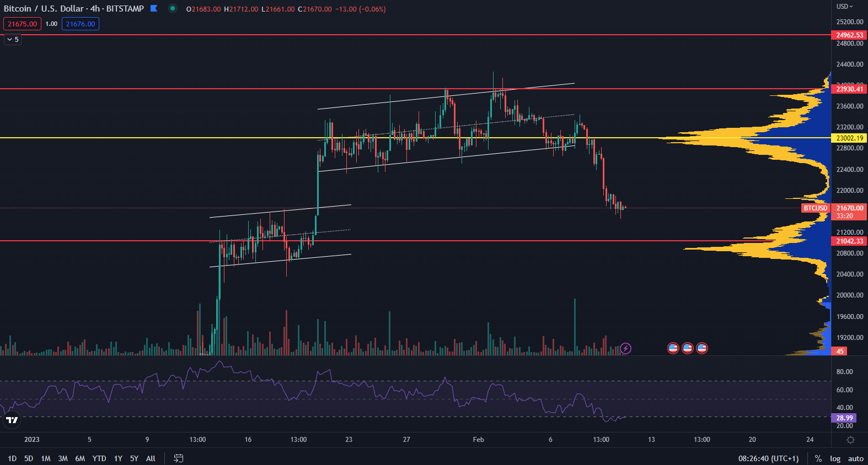This screenshot has height=465, width=868.
Task: Toggle the auto scale option
Action: pos(855,458)
